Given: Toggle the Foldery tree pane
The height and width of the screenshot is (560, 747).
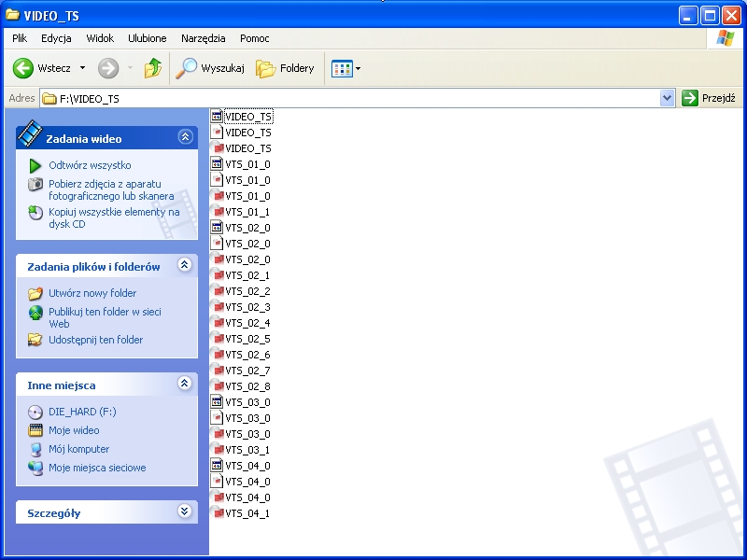Looking at the screenshot, I should coord(285,68).
